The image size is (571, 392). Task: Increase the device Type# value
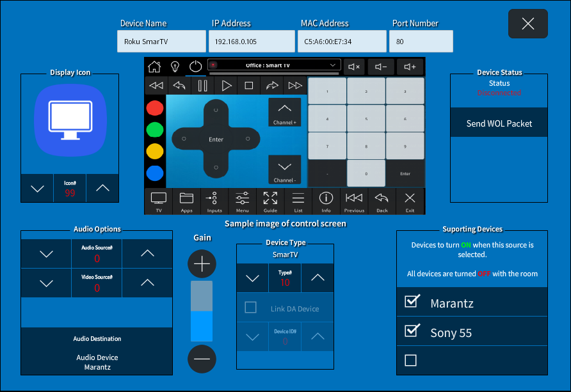click(x=318, y=278)
